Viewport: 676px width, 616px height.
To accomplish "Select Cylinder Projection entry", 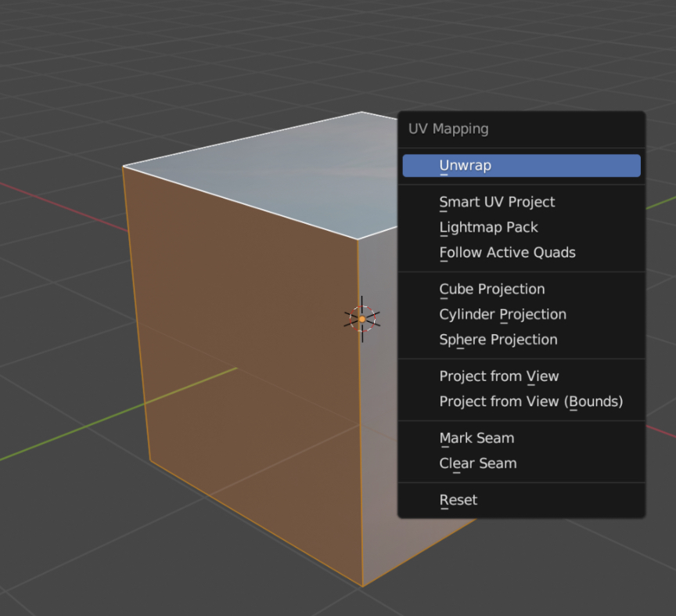I will 502,315.
